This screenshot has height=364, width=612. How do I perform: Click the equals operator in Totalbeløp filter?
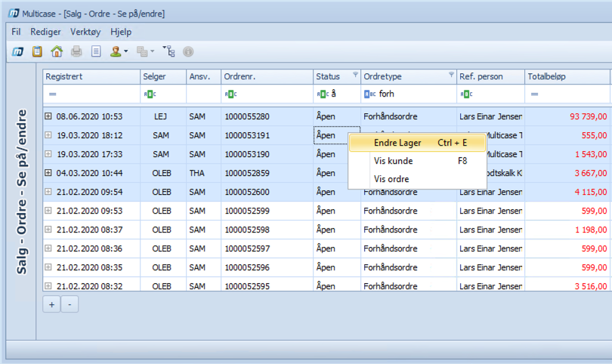tap(535, 94)
